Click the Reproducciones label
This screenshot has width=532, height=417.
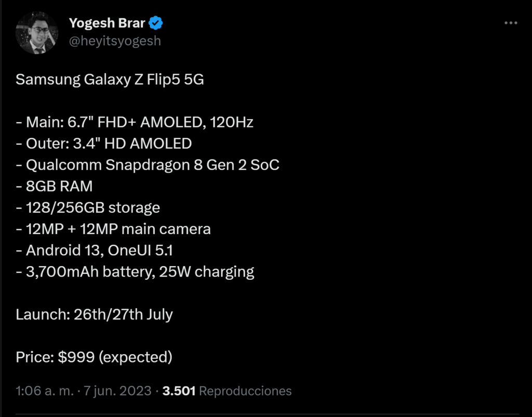pyautogui.click(x=245, y=390)
